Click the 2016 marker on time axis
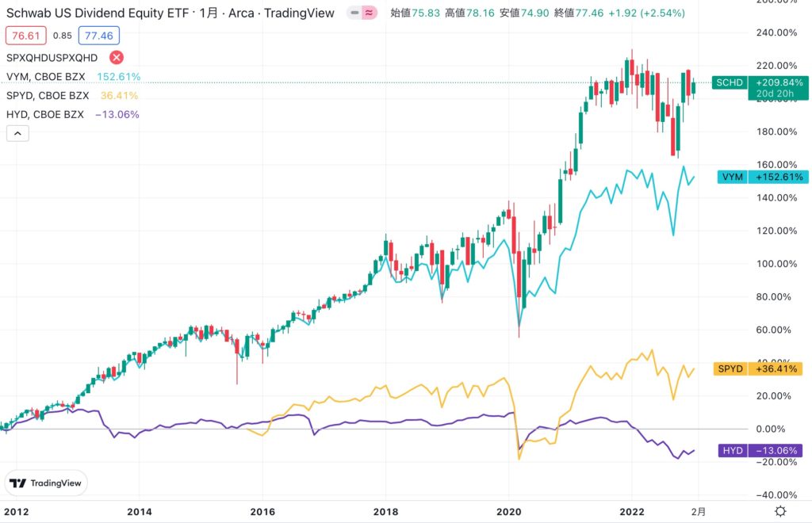Screen dimensions: 812x523 pyautogui.click(x=262, y=511)
